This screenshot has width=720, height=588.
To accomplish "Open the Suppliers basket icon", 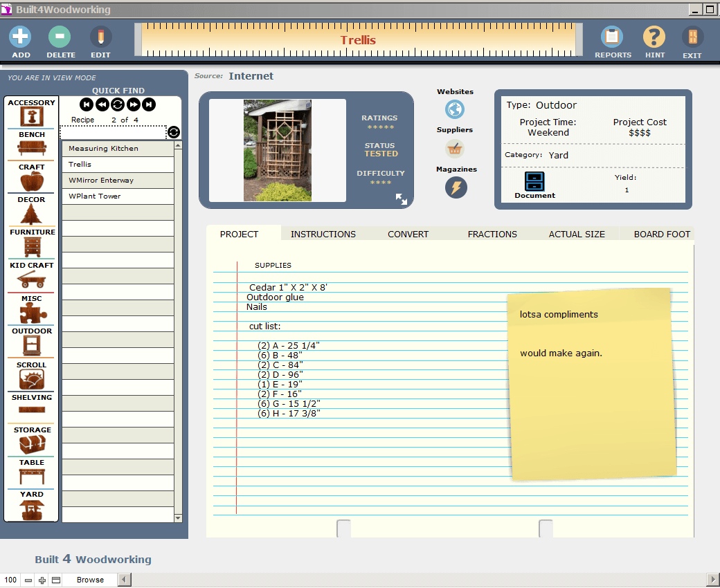I will coord(455,148).
